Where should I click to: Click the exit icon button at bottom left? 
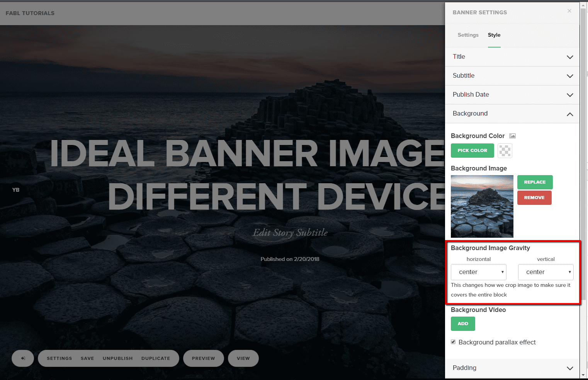(x=23, y=358)
